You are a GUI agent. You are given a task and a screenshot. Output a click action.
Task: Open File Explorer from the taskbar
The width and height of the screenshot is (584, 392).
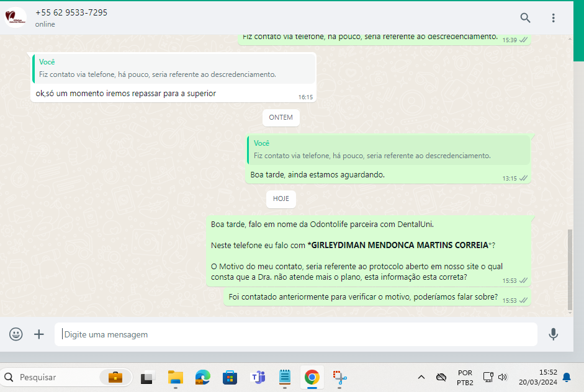(x=176, y=378)
